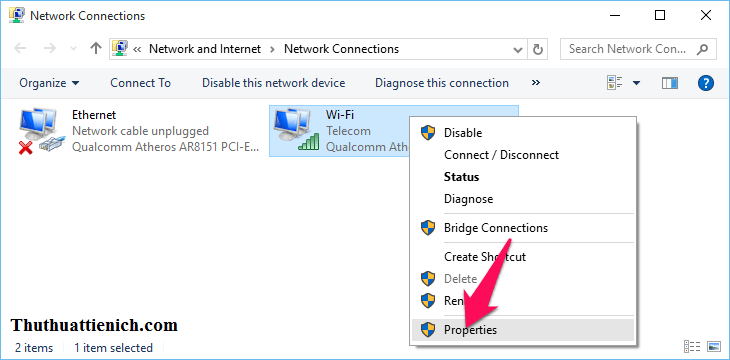Show the preview pane icon
730x360 pixels.
(x=669, y=83)
